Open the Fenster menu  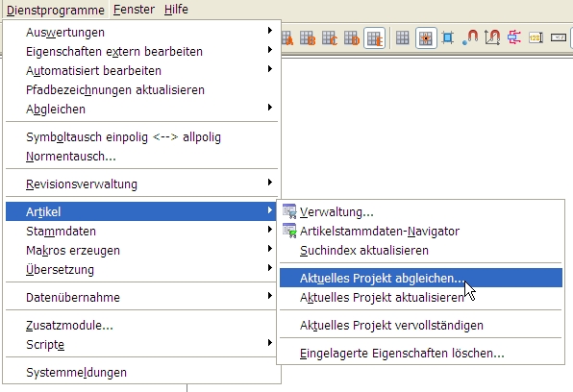134,10
